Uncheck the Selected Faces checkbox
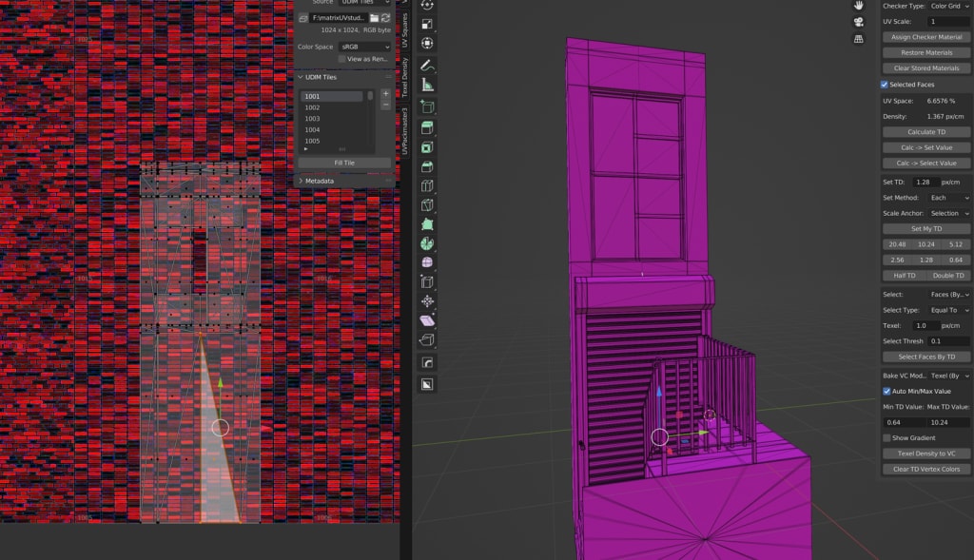The height and width of the screenshot is (560, 974). [885, 85]
